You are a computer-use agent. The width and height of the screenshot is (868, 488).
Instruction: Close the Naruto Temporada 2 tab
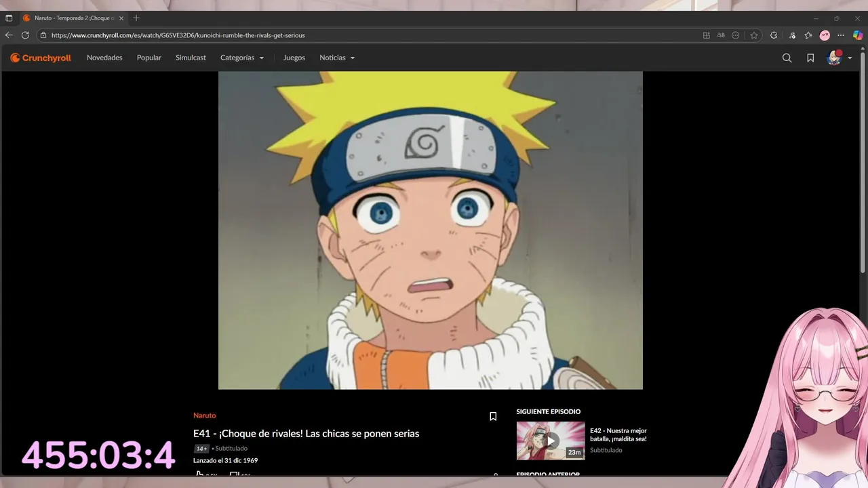coord(121,18)
